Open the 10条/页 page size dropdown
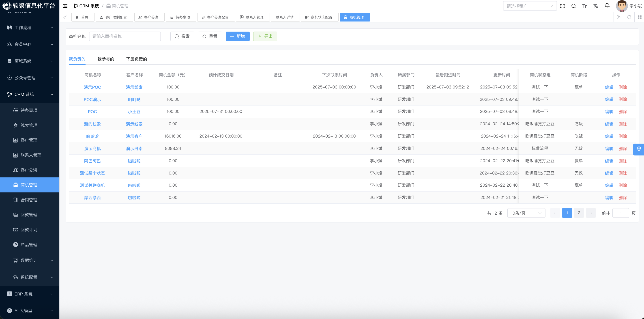 tap(526, 213)
